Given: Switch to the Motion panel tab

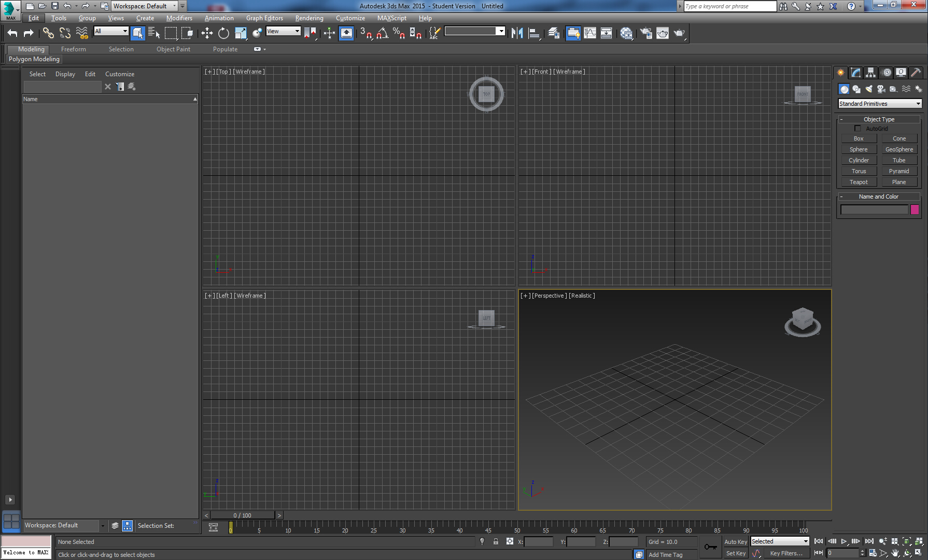Looking at the screenshot, I should [x=887, y=73].
